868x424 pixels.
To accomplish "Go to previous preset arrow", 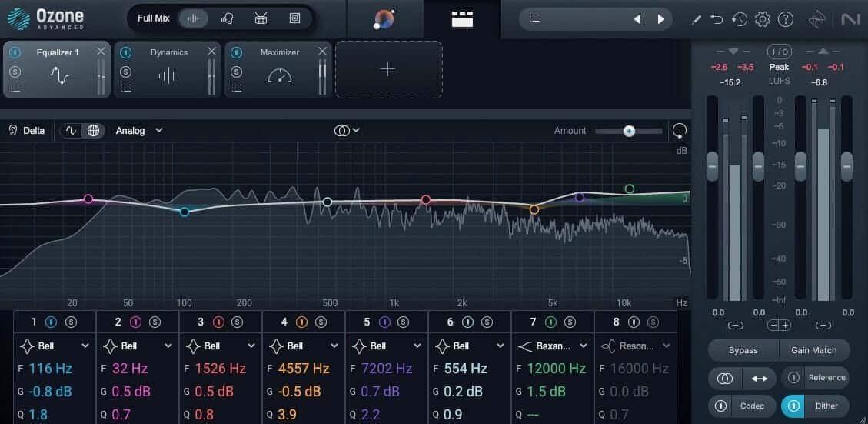I will tap(637, 19).
